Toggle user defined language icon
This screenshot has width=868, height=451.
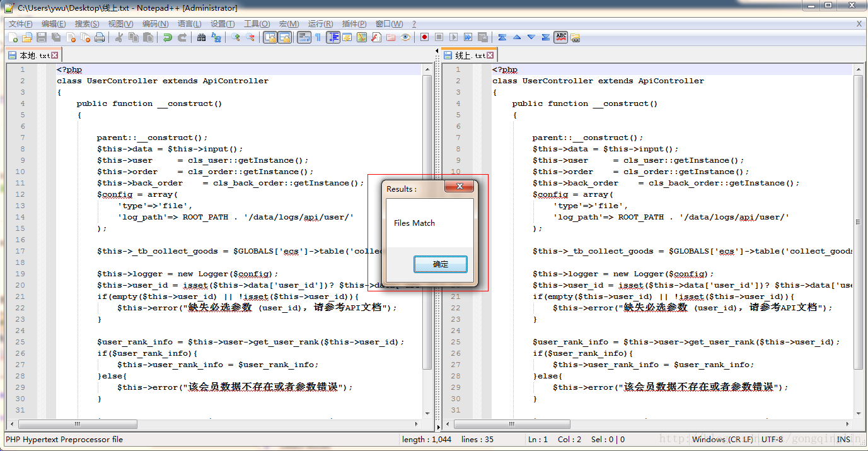[347, 37]
